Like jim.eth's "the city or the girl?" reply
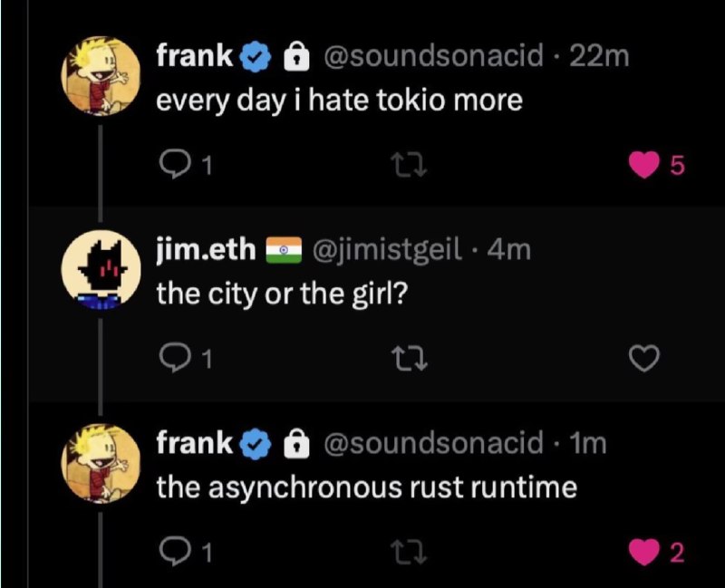 coord(644,359)
